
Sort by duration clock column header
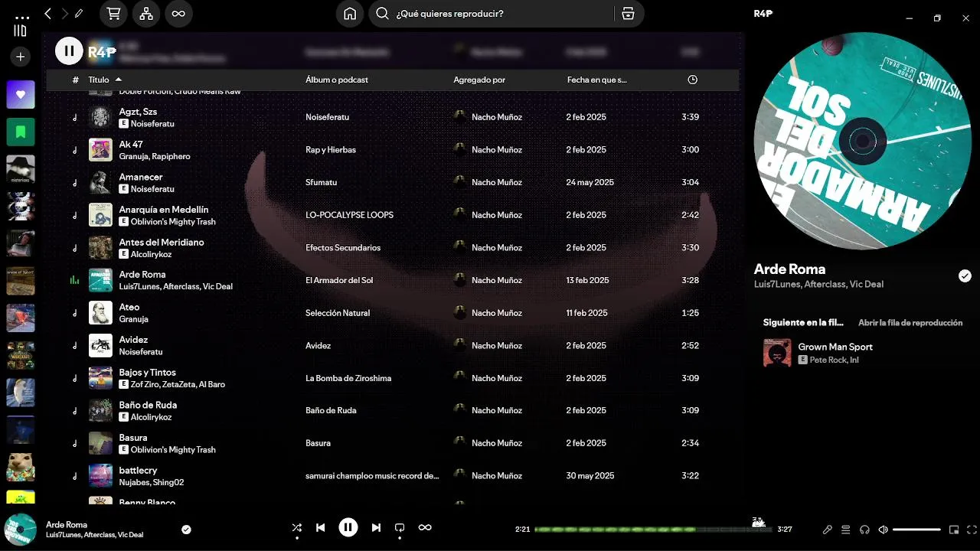click(693, 80)
